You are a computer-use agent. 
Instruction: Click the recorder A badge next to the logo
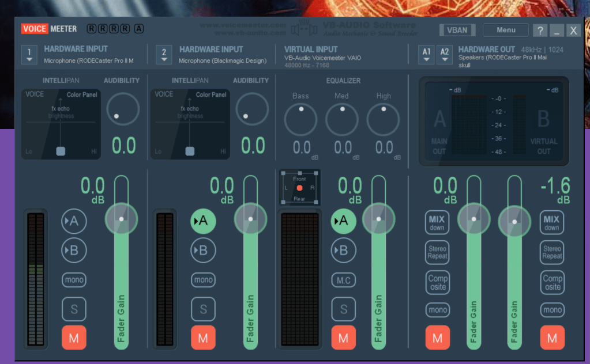tap(139, 29)
